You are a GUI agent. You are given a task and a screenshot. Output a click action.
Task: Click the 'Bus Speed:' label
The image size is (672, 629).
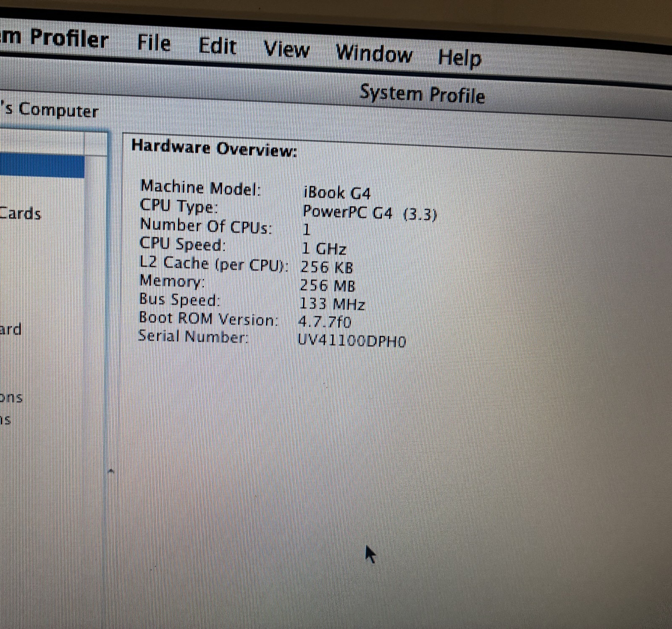coord(179,300)
